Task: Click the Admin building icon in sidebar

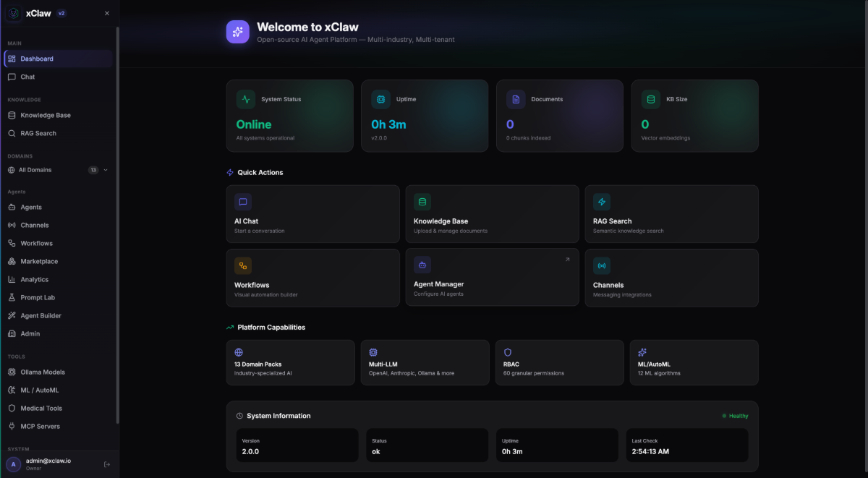Action: point(12,333)
